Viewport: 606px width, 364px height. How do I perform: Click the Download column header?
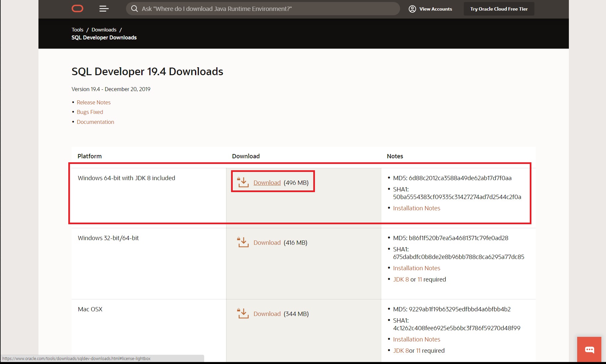point(246,156)
